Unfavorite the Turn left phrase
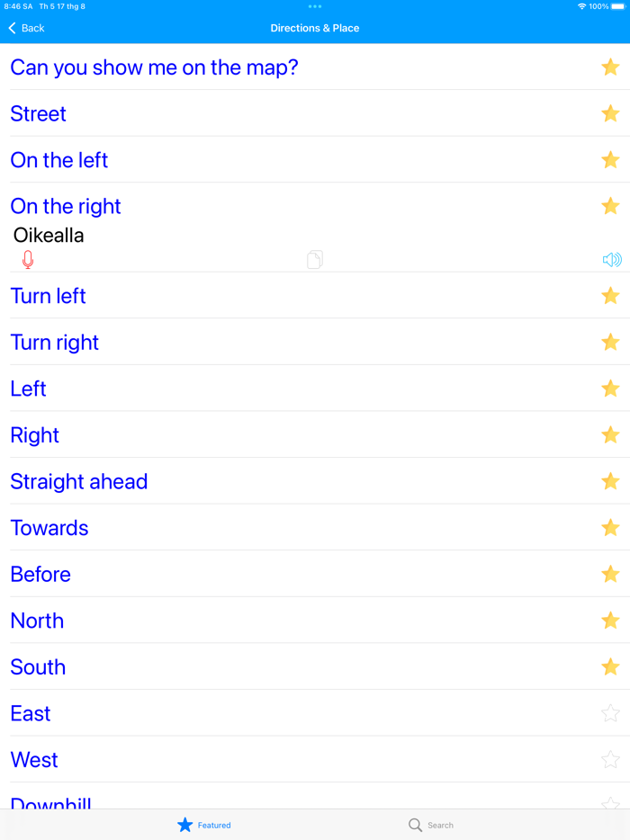Viewport: 630px width, 840px height. point(610,296)
